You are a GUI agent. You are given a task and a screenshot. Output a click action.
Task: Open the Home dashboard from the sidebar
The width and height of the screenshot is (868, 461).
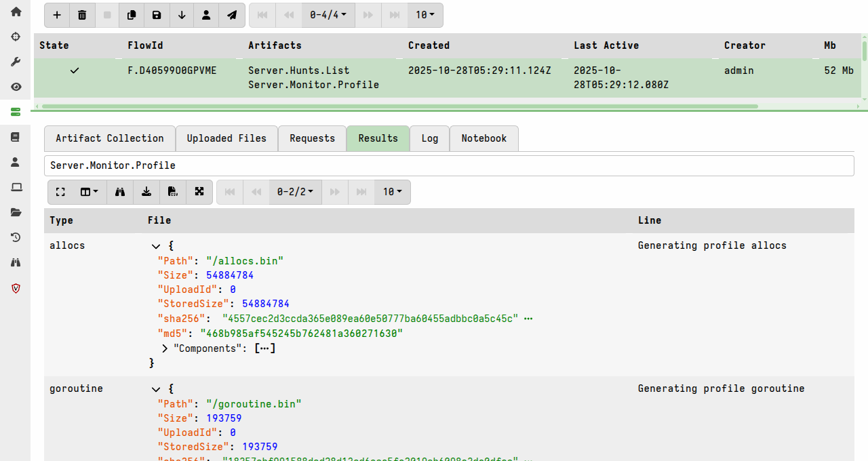tap(15, 12)
